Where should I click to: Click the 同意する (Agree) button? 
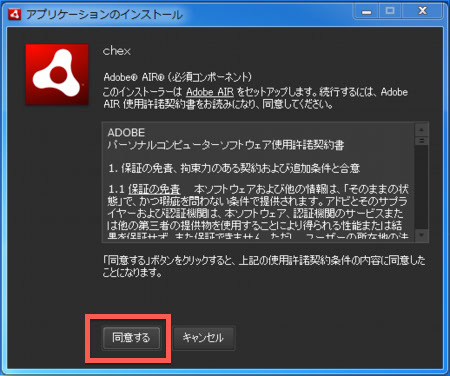131,338
